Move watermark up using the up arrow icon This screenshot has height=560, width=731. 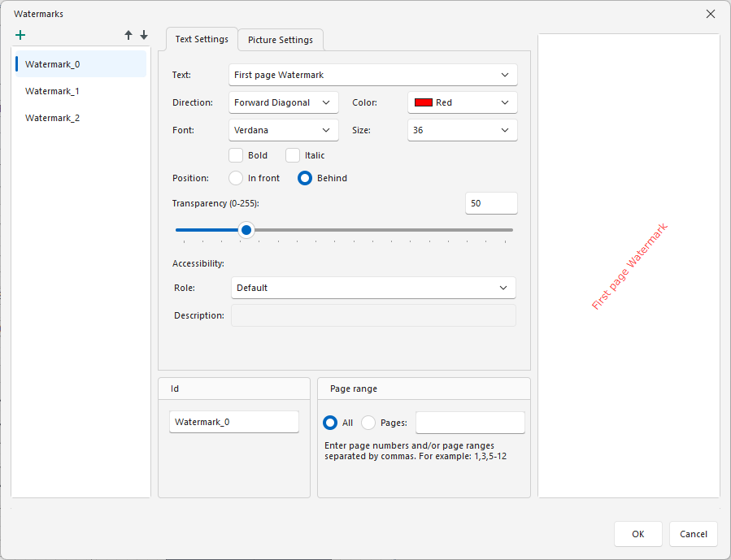coord(128,35)
